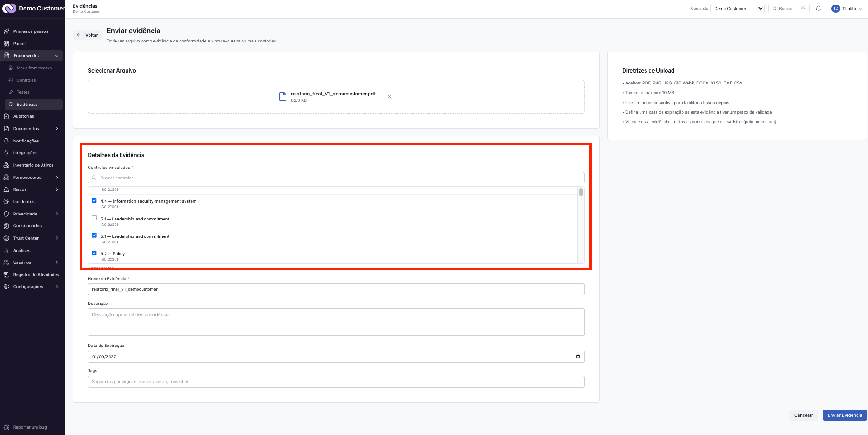Open the notifications bell icon in header
The image size is (868, 435).
pyautogui.click(x=818, y=9)
